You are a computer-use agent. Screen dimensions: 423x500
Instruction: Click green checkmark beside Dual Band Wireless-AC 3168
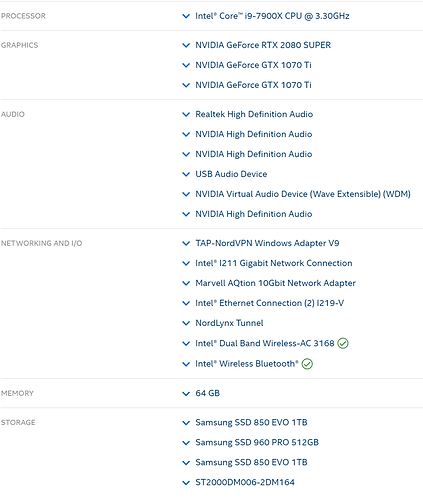pyautogui.click(x=343, y=343)
